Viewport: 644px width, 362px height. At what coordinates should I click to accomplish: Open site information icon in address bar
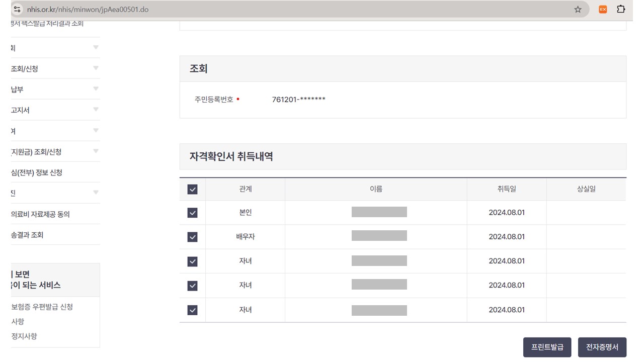pos(18,9)
